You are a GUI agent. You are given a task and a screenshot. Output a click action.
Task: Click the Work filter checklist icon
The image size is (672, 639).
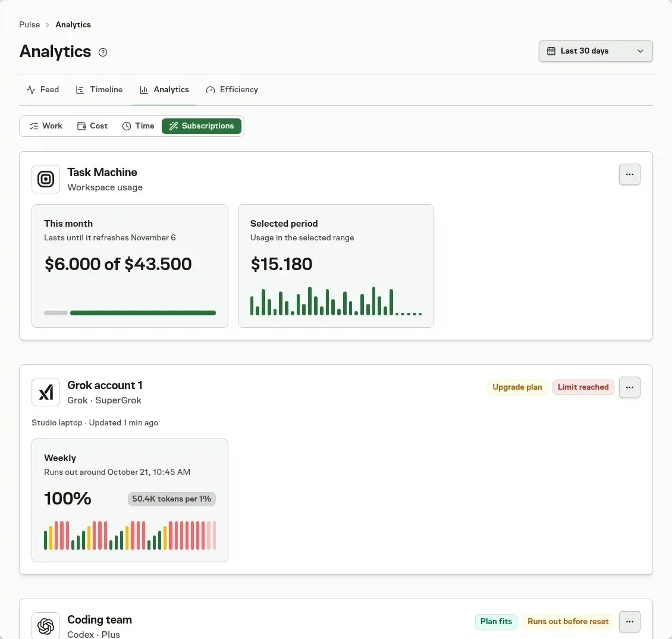(33, 126)
